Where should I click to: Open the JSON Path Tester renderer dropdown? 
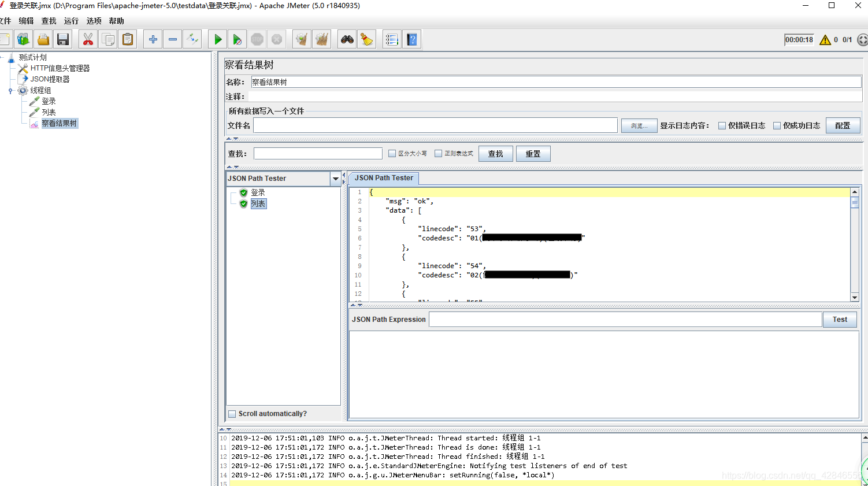click(335, 179)
